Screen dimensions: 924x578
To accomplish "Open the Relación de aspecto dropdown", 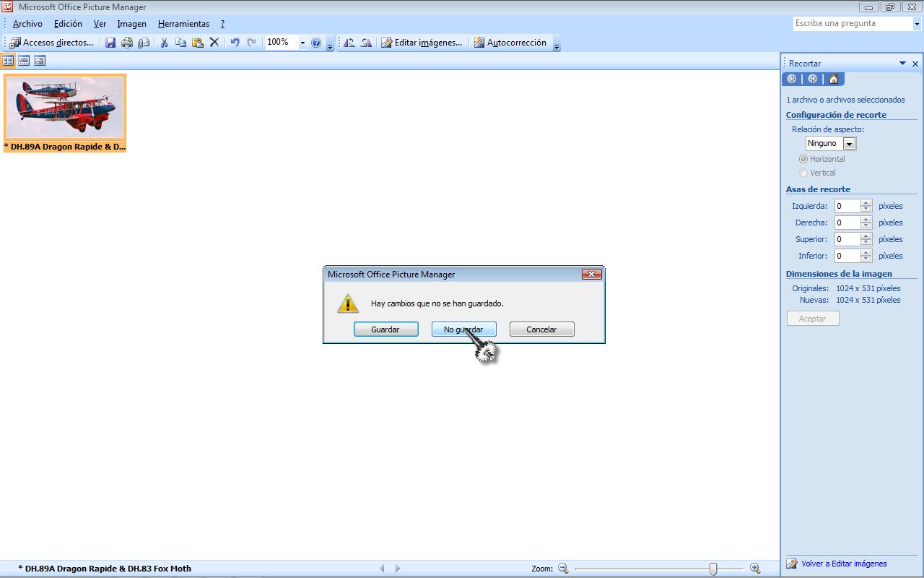I will [x=849, y=144].
